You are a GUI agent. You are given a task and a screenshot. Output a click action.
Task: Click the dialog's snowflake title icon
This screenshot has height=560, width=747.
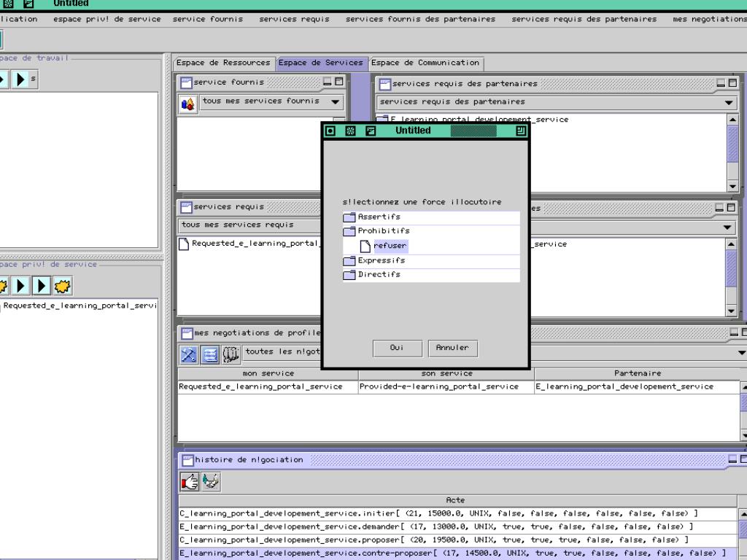tap(350, 131)
